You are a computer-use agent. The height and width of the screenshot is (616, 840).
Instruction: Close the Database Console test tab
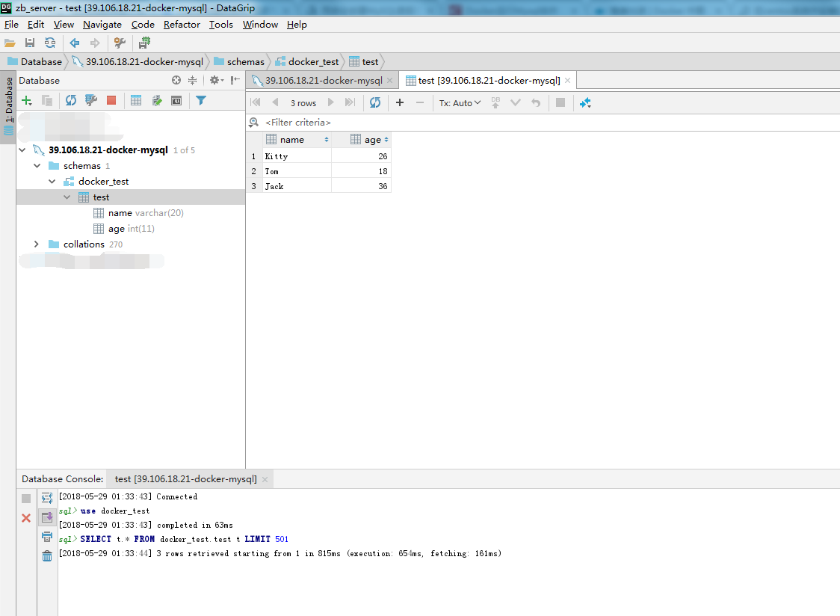(x=265, y=479)
